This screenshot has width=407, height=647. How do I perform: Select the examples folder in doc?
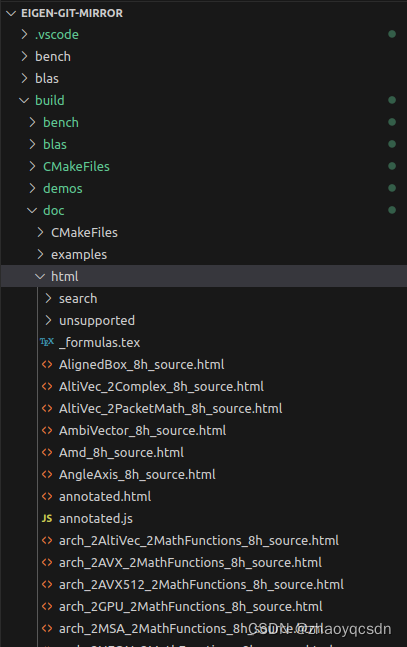(79, 255)
